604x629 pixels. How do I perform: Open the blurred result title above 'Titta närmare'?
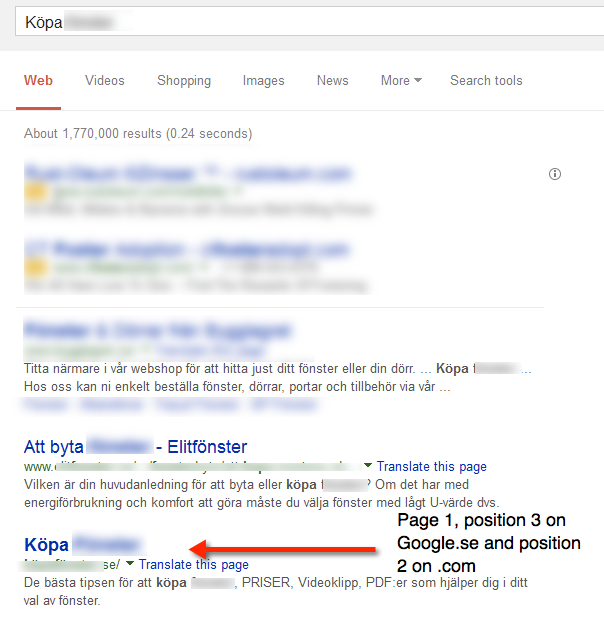point(157,331)
